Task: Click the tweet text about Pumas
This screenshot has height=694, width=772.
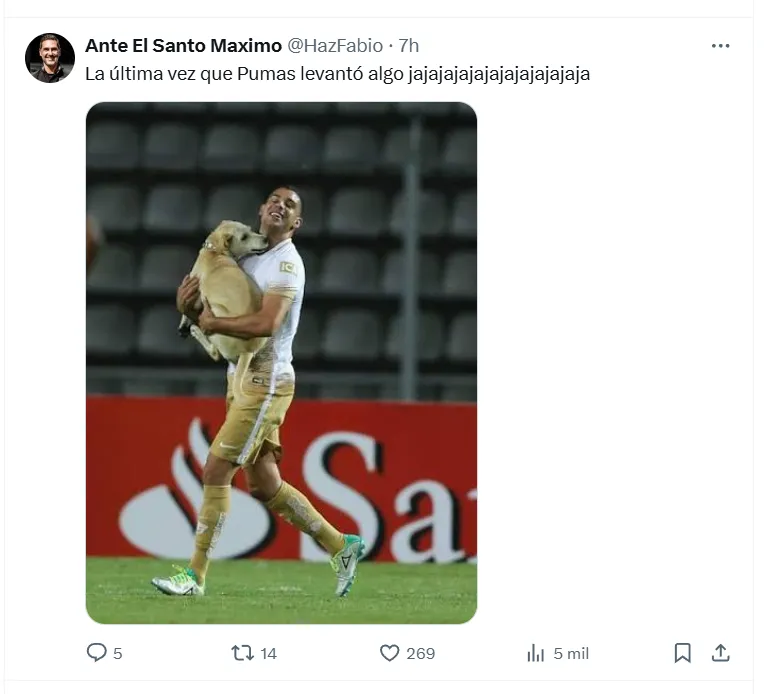Action: click(337, 74)
